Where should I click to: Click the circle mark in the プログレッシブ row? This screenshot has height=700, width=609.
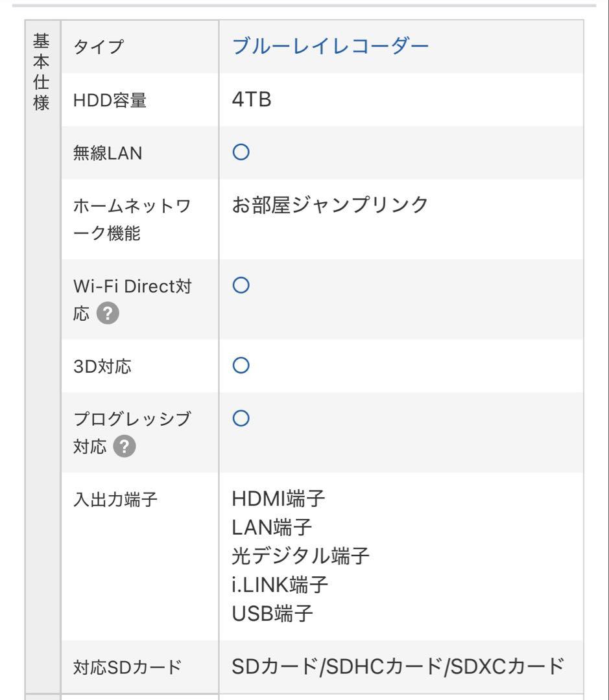coord(241,419)
